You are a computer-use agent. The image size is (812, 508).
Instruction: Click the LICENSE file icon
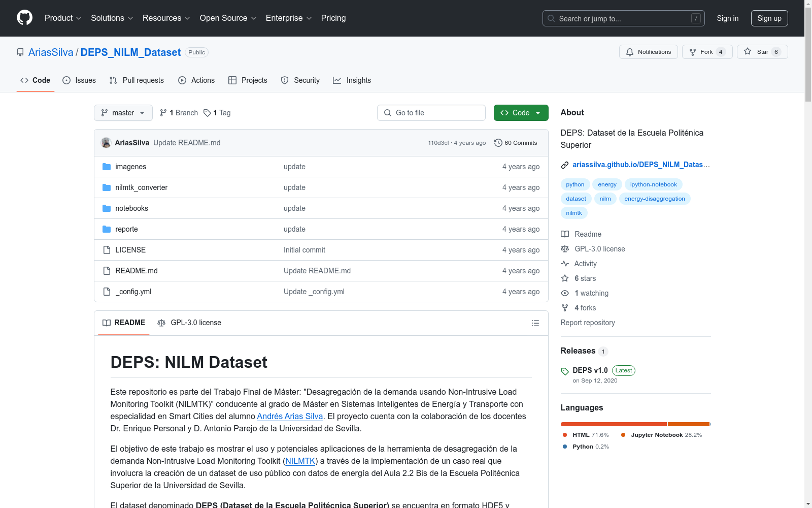coord(107,250)
